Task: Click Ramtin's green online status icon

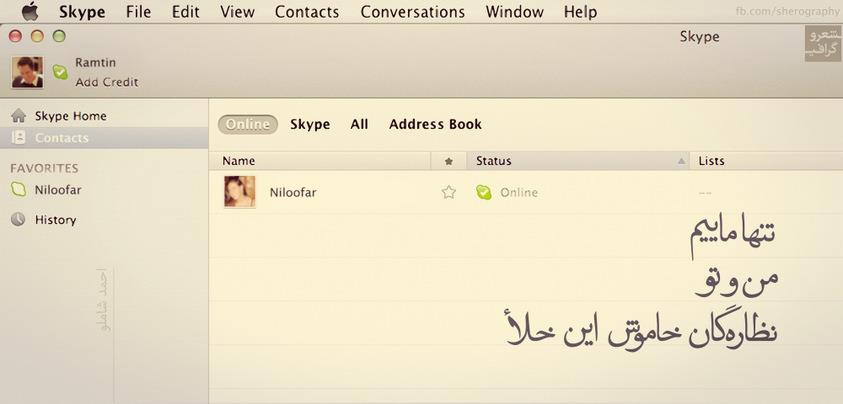Action: (60, 72)
